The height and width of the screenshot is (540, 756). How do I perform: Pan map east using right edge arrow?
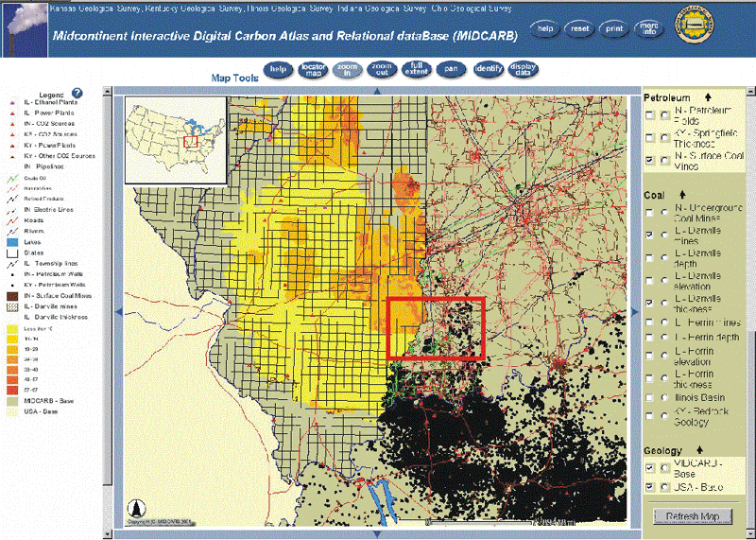[634, 312]
